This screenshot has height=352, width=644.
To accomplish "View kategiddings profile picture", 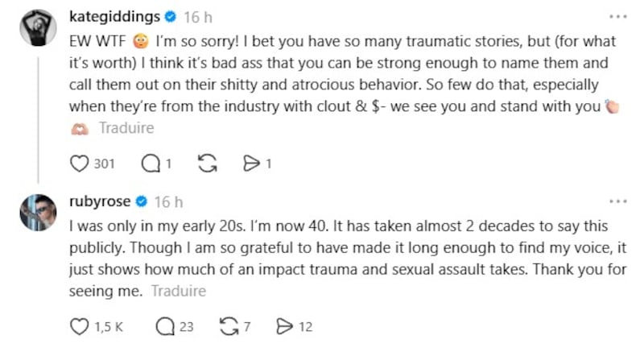I will [x=36, y=31].
